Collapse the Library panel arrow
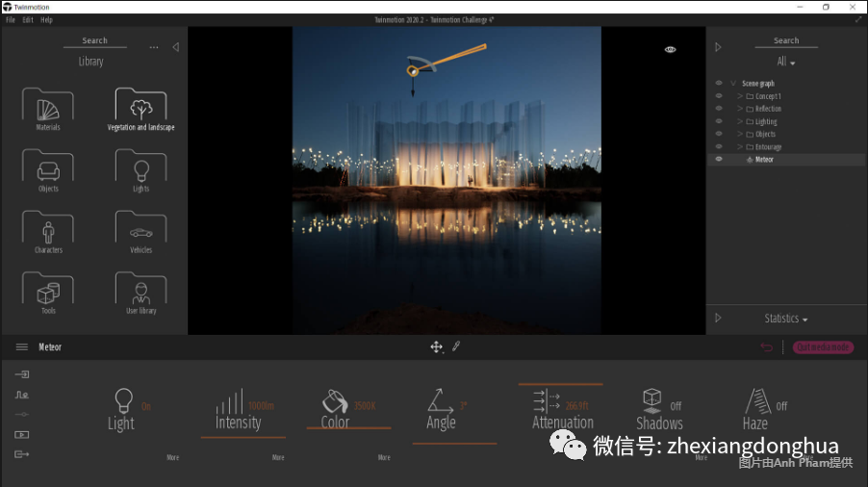868x487 pixels. pos(175,47)
